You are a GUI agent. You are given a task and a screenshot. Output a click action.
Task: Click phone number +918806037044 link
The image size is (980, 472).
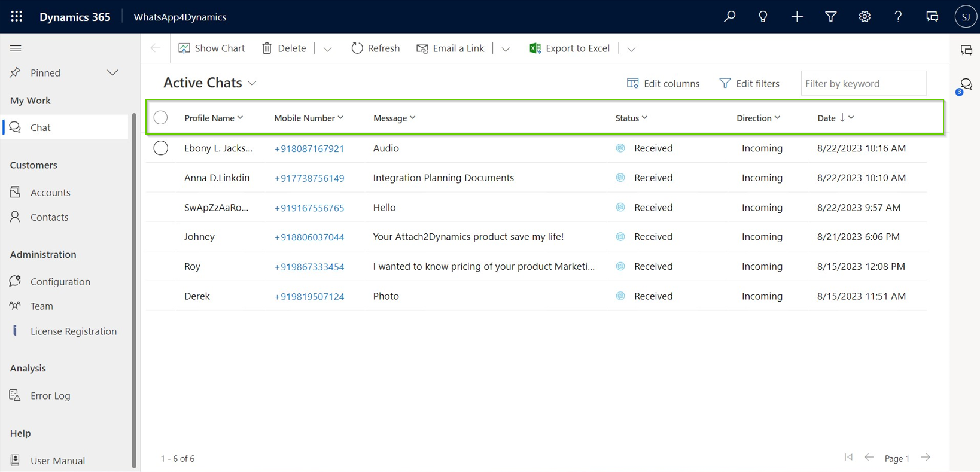pyautogui.click(x=309, y=237)
